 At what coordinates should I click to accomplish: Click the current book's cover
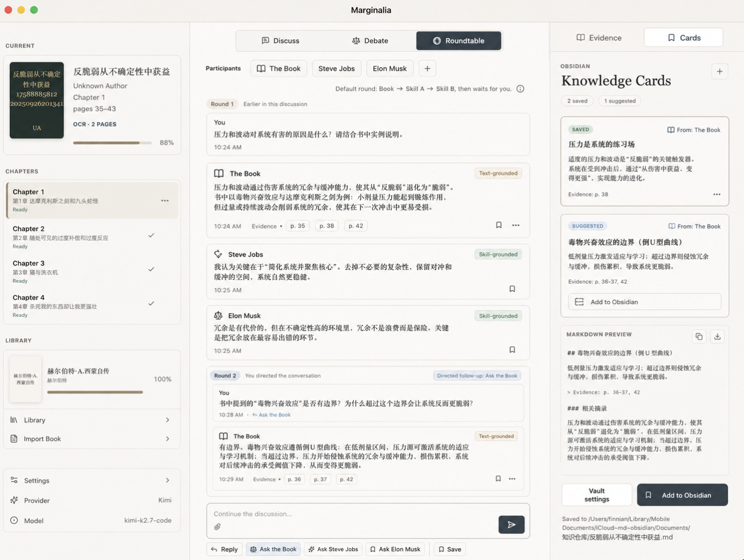tap(37, 100)
